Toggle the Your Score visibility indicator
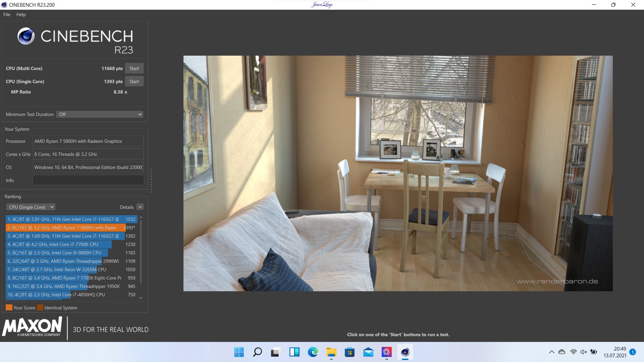This screenshot has width=644, height=362. 8,307
